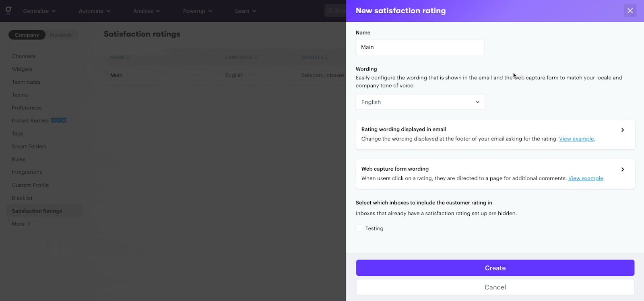This screenshot has height=301, width=644.
Task: Open the Centralize menu
Action: (x=39, y=11)
